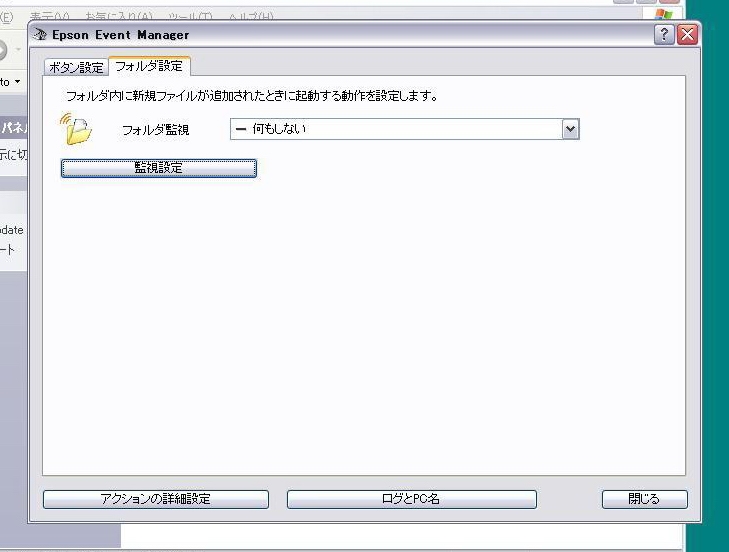
Task: Open the フォルダ監視 action dropdown
Action: (404, 129)
